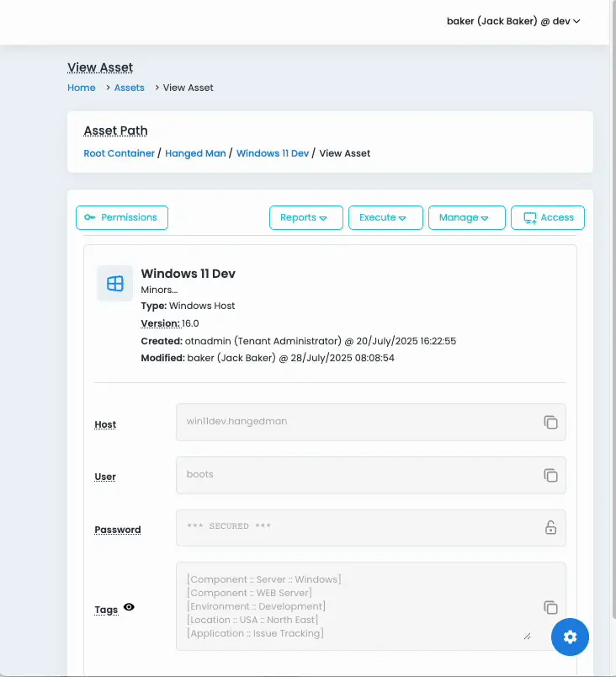
Task: Open the baker user account menu
Action: click(x=513, y=21)
